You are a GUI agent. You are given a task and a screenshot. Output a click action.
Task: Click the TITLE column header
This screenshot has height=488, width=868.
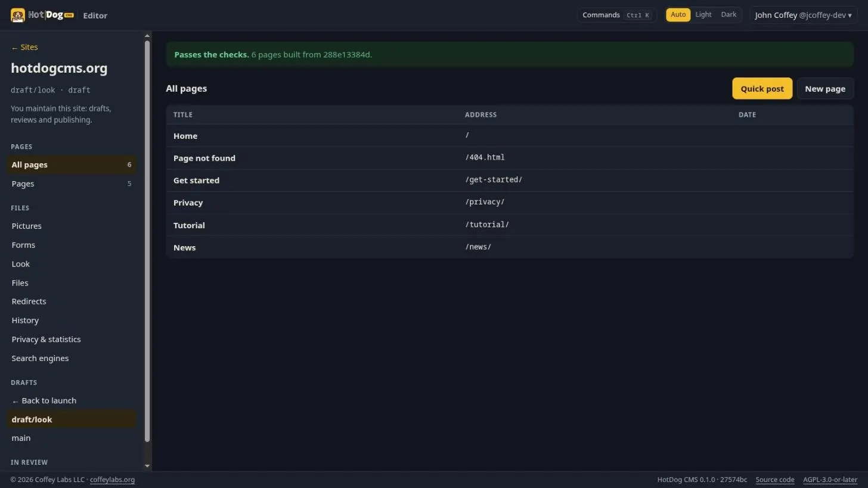coord(183,115)
